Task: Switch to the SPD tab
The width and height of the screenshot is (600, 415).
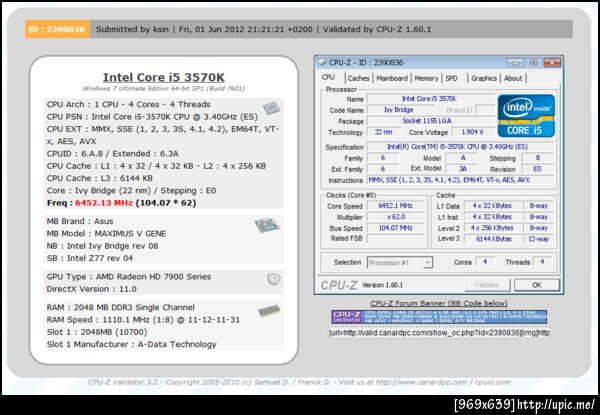Action: coord(452,78)
